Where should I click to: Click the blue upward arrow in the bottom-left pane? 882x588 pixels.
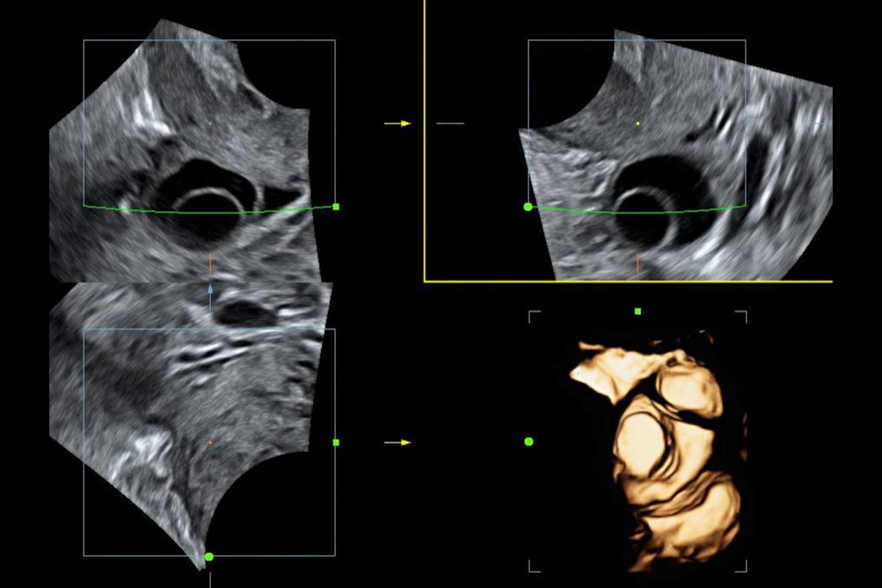pyautogui.click(x=210, y=298)
